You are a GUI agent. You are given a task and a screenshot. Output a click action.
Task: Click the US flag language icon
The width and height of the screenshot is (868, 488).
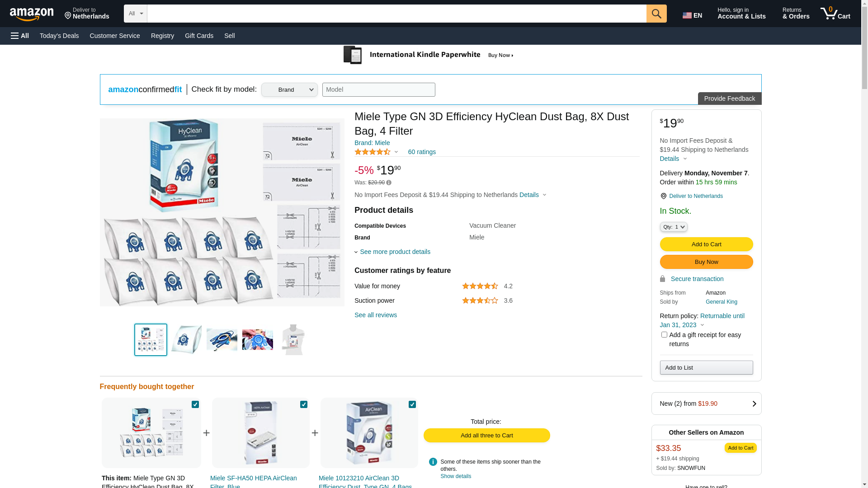click(687, 15)
